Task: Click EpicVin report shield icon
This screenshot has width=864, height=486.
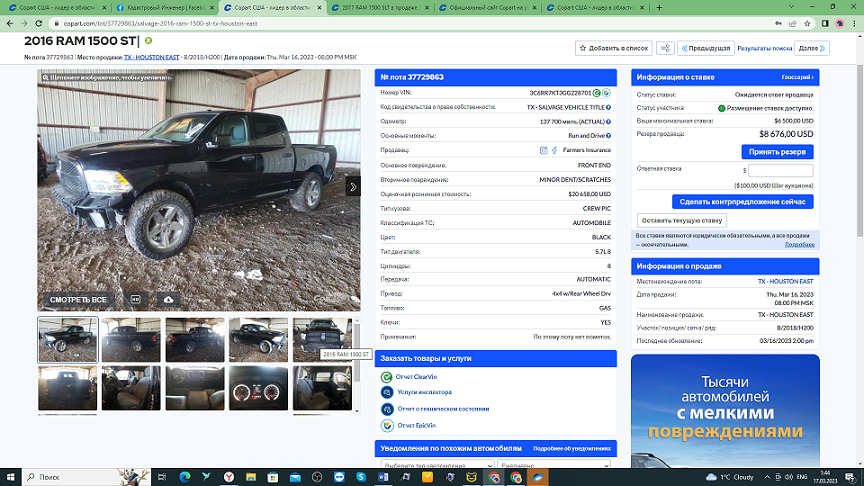Action: pyautogui.click(x=387, y=425)
